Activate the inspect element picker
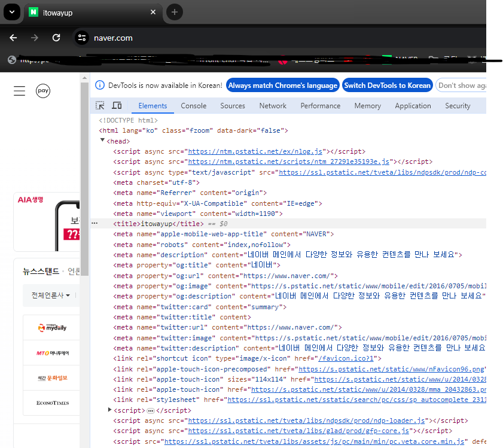This screenshot has width=503, height=448. (x=100, y=106)
